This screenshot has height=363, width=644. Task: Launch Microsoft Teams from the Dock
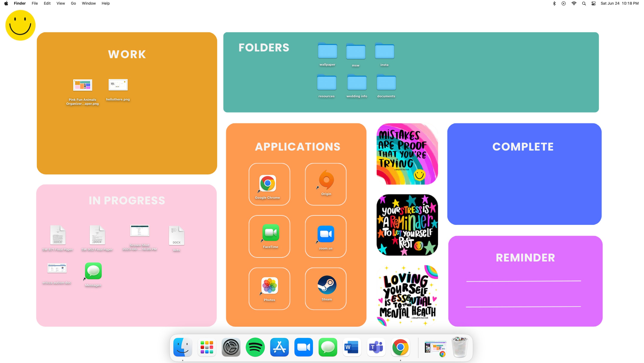376,347
